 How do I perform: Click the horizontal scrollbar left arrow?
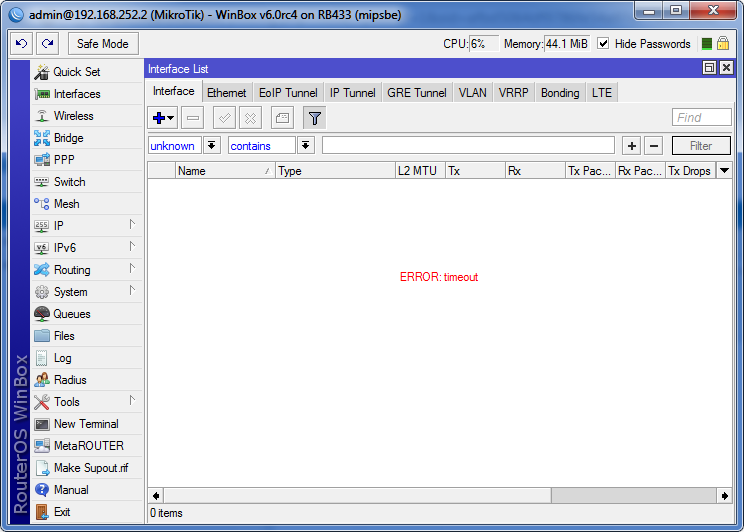[156, 496]
